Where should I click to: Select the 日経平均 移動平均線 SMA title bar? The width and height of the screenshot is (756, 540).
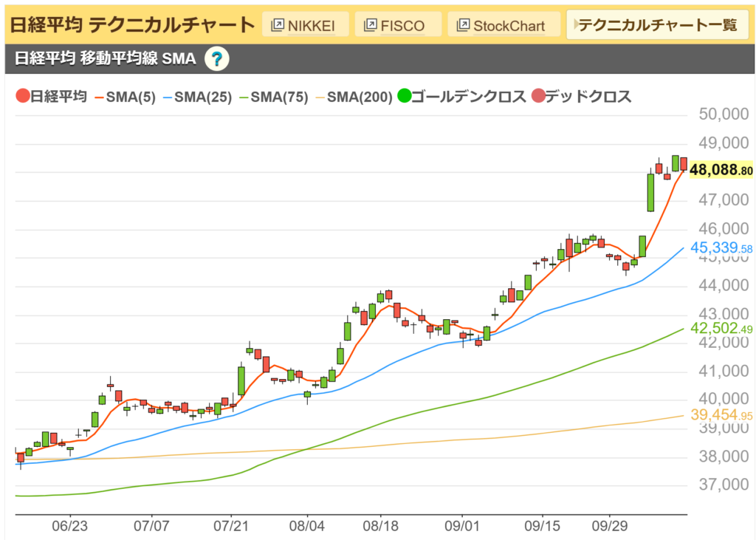(x=104, y=59)
